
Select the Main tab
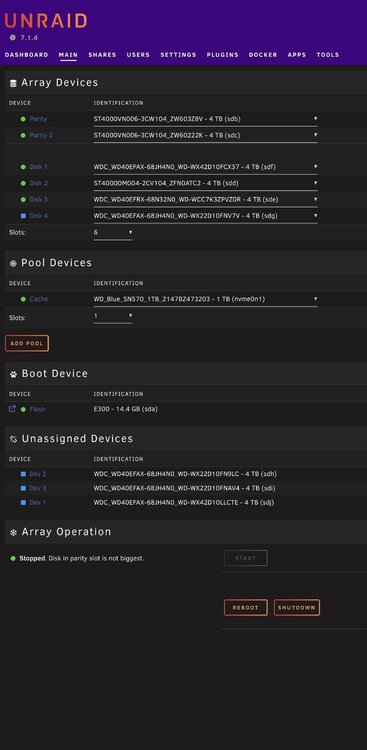(x=68, y=55)
